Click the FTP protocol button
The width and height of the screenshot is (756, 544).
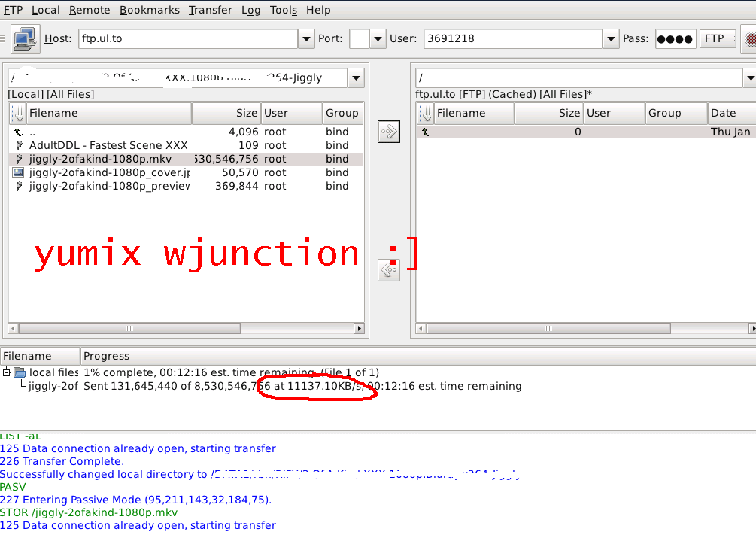716,39
